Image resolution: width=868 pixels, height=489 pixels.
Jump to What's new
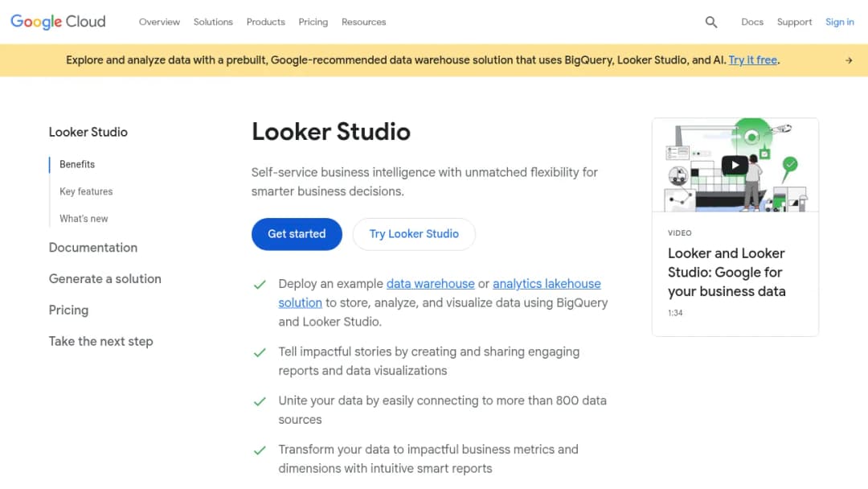coord(84,219)
